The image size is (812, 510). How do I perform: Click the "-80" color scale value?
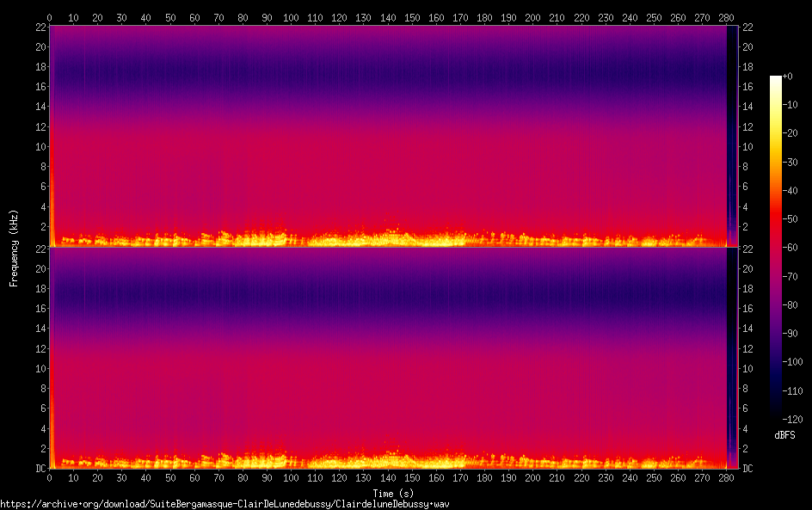(x=790, y=305)
